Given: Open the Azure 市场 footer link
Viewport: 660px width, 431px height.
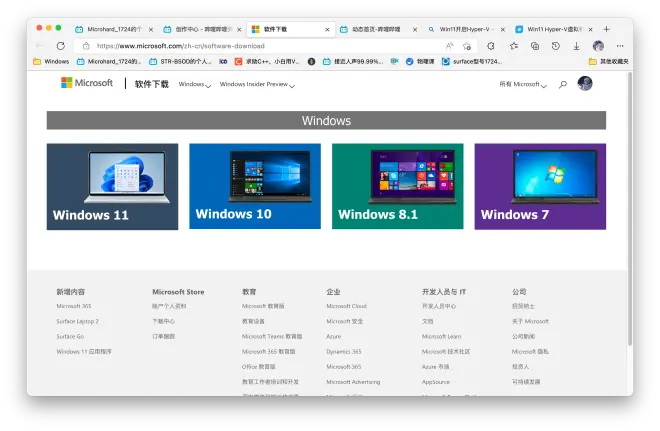Looking at the screenshot, I should pyautogui.click(x=436, y=367).
